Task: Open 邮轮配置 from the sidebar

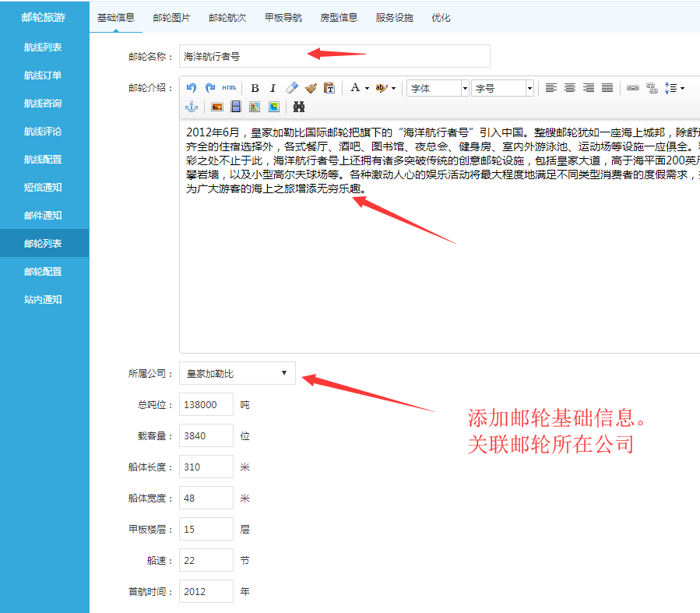Action: point(44,272)
